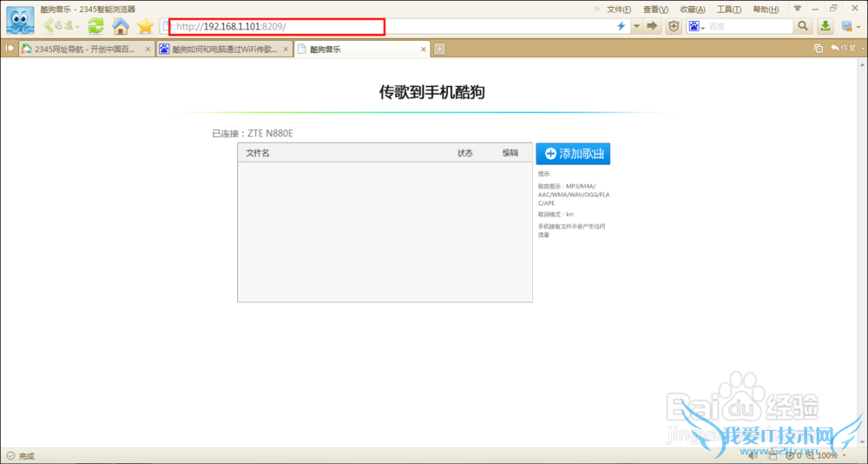868x464 pixels.
Task: Open a new tab with plus button
Action: 439,50
